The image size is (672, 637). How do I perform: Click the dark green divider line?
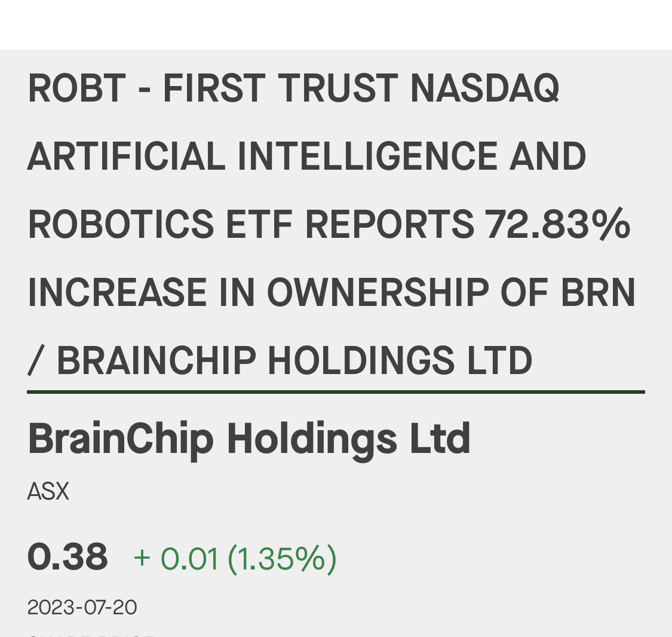pos(336,392)
